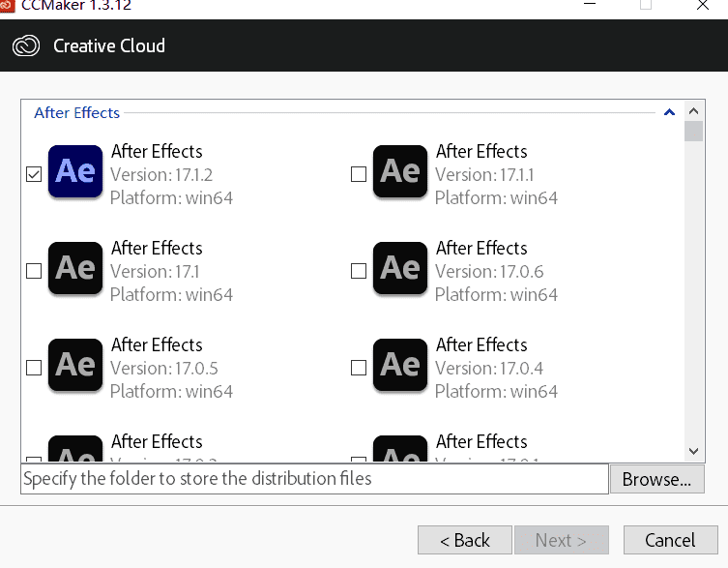Check After Effects version 17.0.4
This screenshot has height=568, width=728.
click(x=359, y=368)
